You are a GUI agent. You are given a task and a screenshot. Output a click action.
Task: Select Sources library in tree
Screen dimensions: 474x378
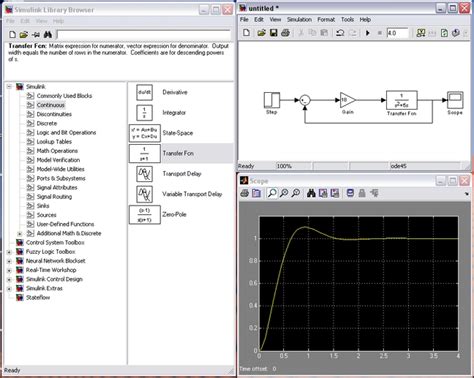[x=46, y=215]
